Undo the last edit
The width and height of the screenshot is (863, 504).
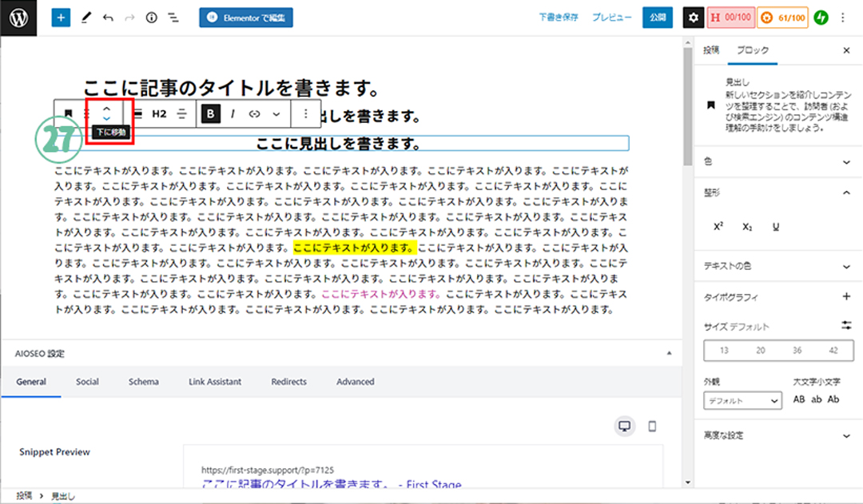click(108, 17)
